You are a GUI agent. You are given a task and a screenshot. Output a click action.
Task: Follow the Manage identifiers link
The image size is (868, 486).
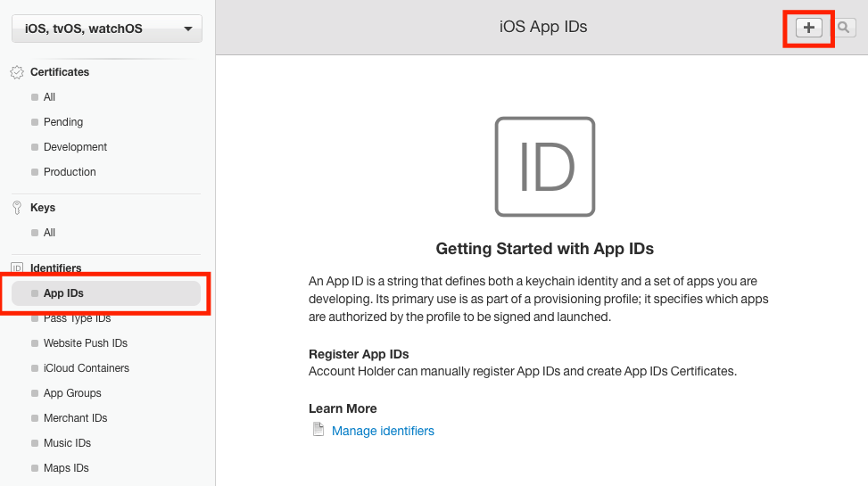(x=383, y=431)
